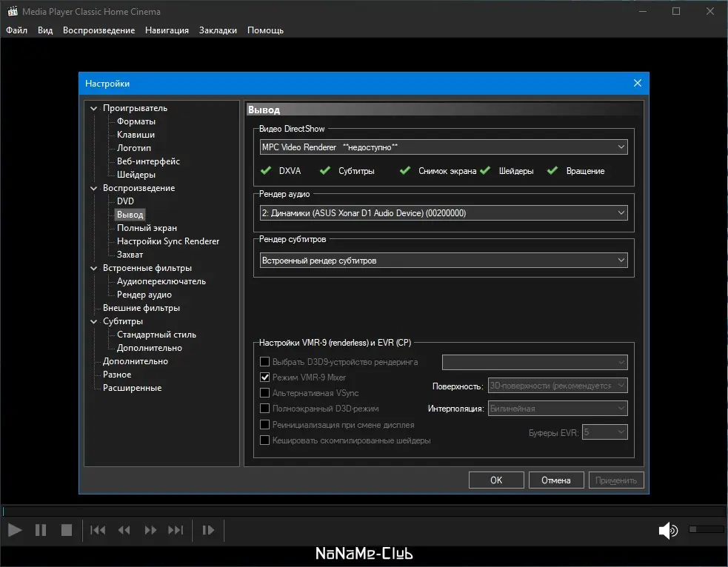Skip to next track icon

click(176, 530)
